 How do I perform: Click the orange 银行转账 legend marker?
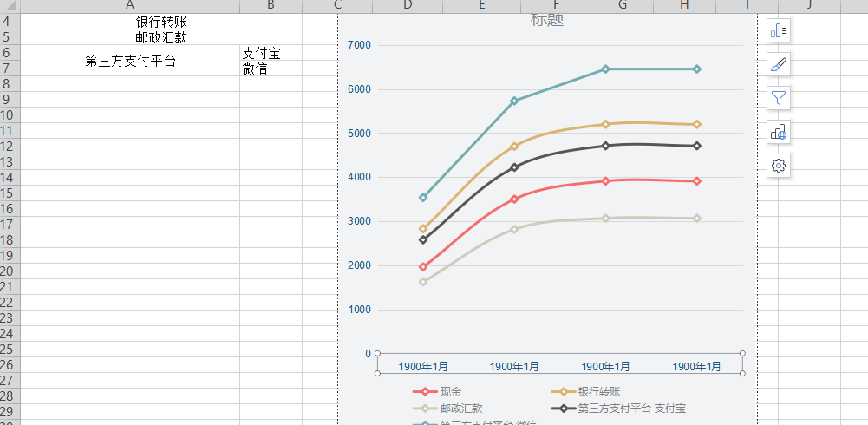pos(563,392)
